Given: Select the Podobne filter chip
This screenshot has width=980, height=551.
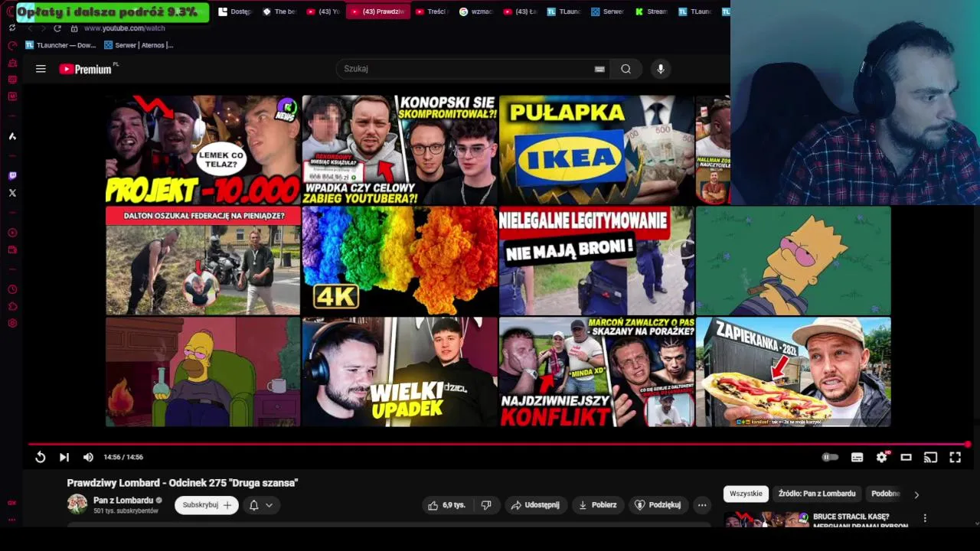Looking at the screenshot, I should [x=885, y=494].
